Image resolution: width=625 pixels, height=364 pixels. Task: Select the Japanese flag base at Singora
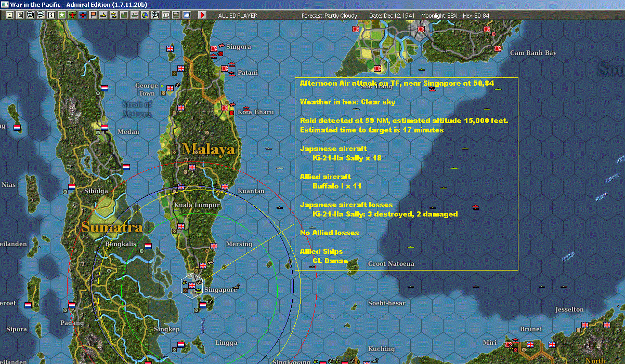213,49
